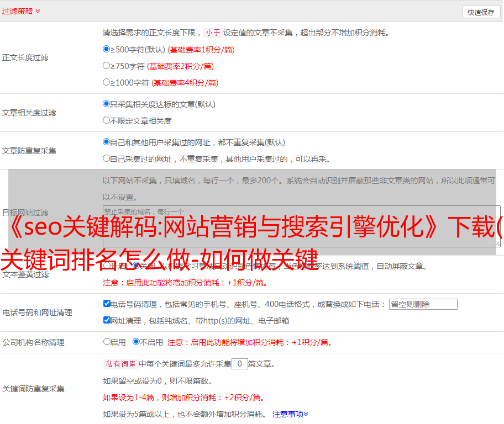Select the ≥500字符 default length option
504x424 pixels.
(x=107, y=49)
